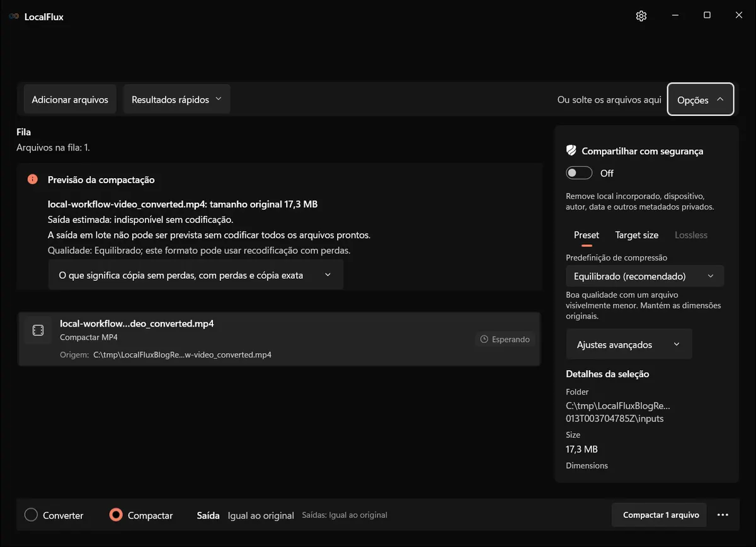Click the orange info icon in preview
Viewport: 756px width, 547px height.
pyautogui.click(x=33, y=179)
